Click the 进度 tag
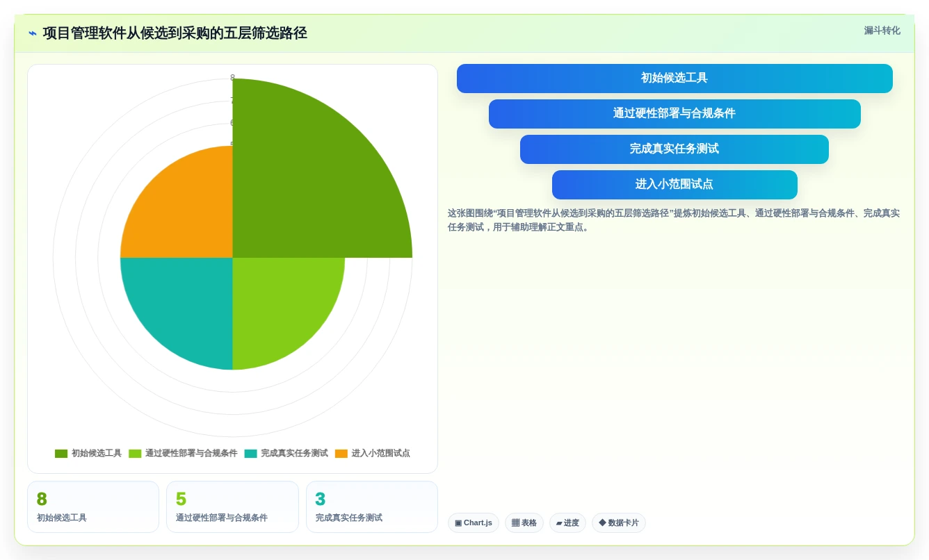The width and height of the screenshot is (929, 560). pos(567,523)
